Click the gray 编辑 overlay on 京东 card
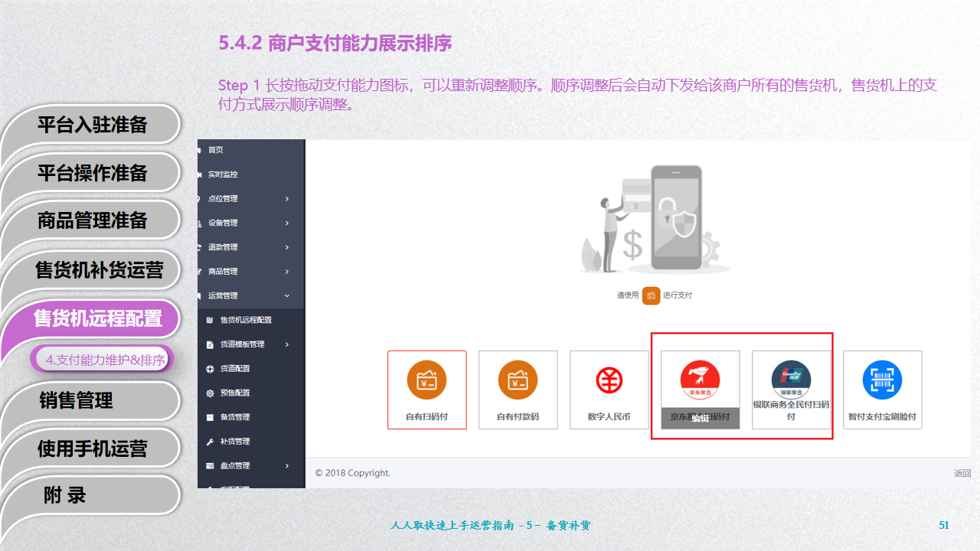 [701, 417]
